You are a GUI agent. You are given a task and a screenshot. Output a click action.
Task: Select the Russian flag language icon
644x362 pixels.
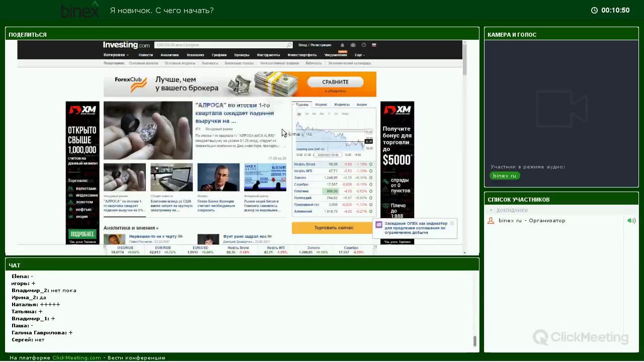click(374, 45)
